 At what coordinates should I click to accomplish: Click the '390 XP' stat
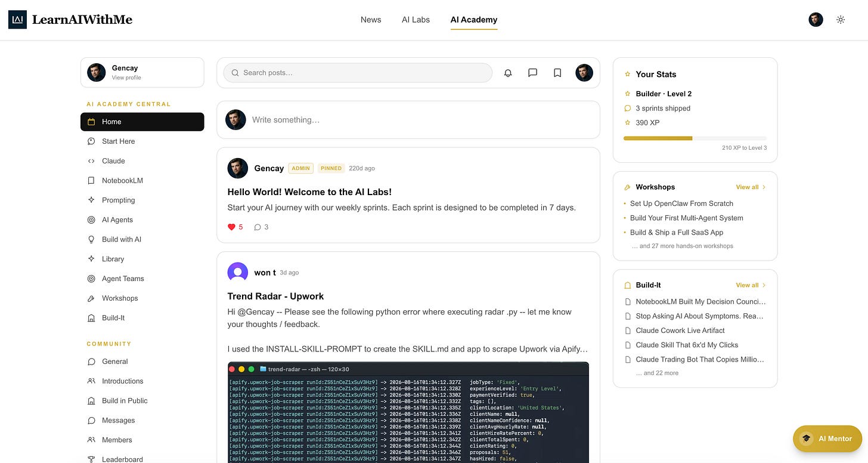click(x=647, y=123)
